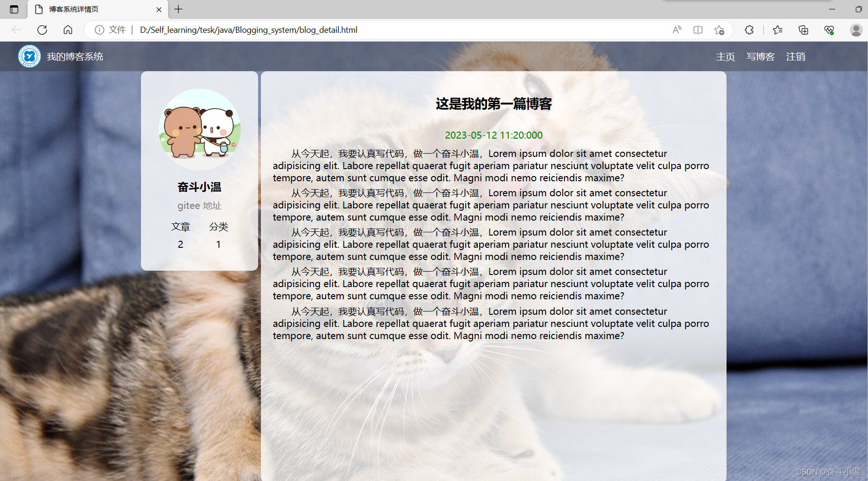This screenshot has height=481, width=868.
Task: Click 注销 to log out
Action: pos(796,57)
